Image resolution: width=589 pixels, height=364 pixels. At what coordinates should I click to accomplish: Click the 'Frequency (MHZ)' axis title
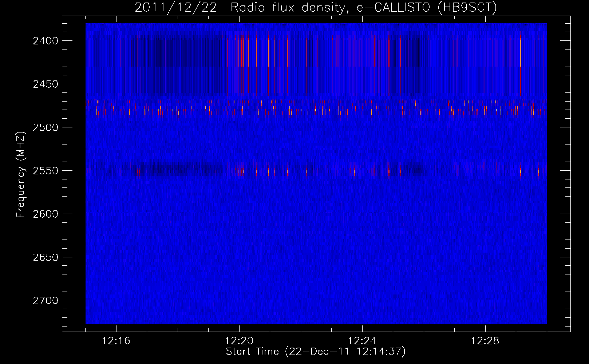(x=21, y=174)
